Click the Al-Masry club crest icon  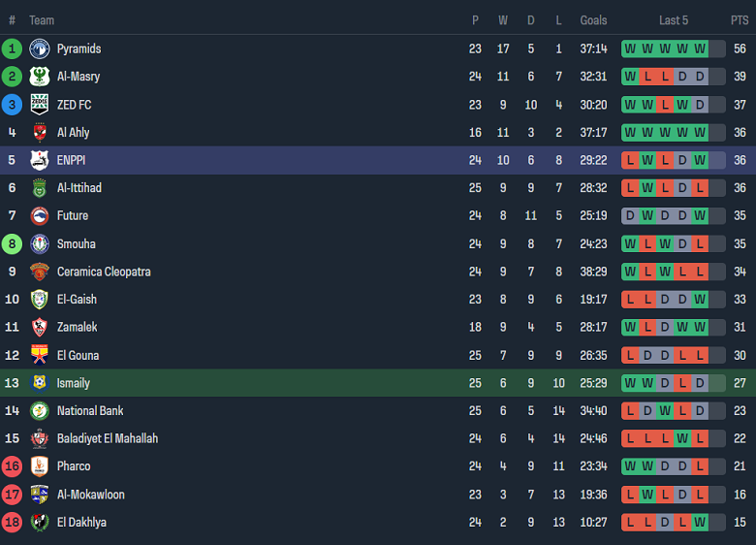coord(40,77)
